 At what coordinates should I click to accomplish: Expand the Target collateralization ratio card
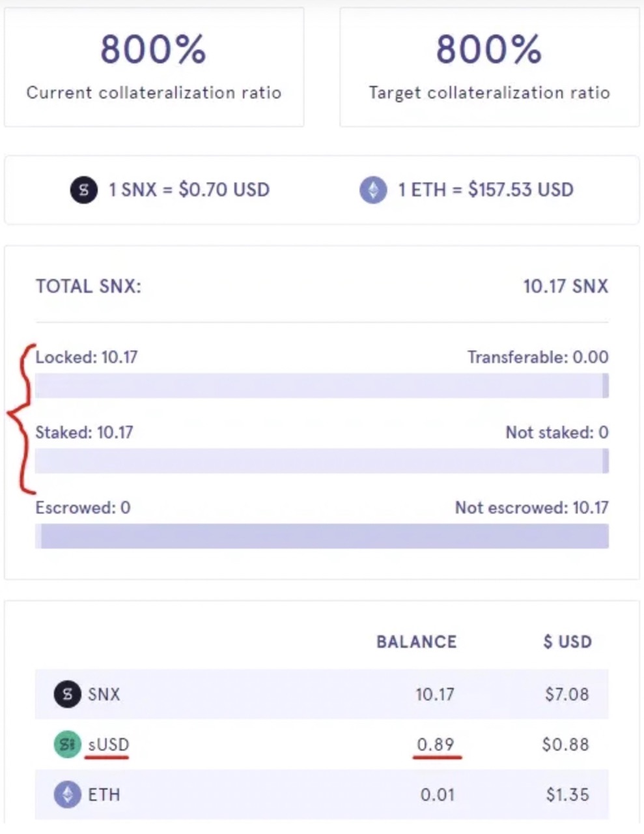490,65
